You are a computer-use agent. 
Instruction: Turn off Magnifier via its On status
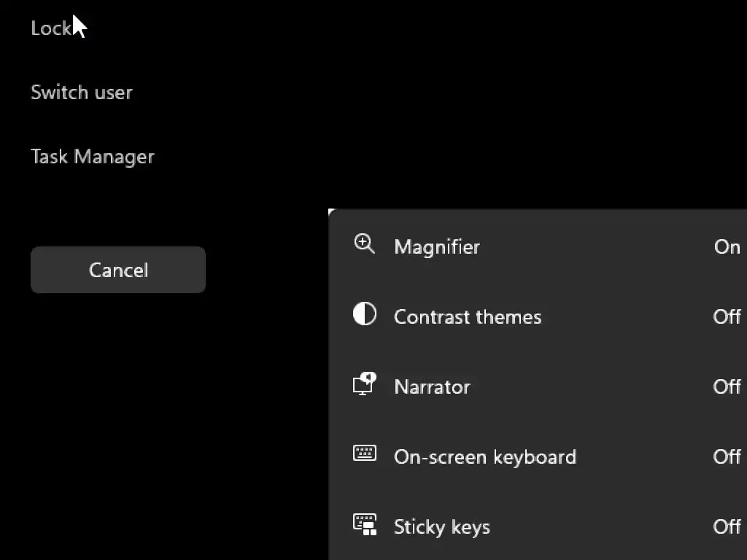(727, 246)
